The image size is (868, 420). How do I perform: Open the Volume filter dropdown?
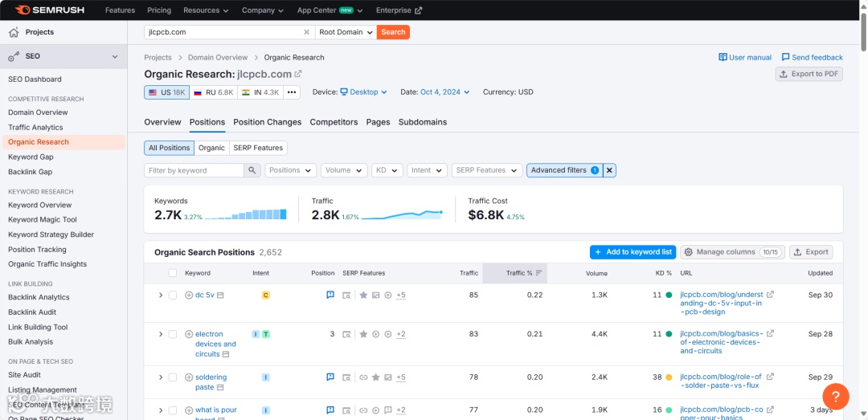pos(344,170)
